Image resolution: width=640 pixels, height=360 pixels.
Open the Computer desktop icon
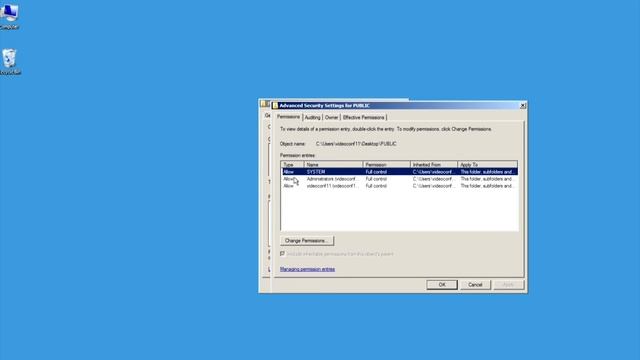(9, 16)
